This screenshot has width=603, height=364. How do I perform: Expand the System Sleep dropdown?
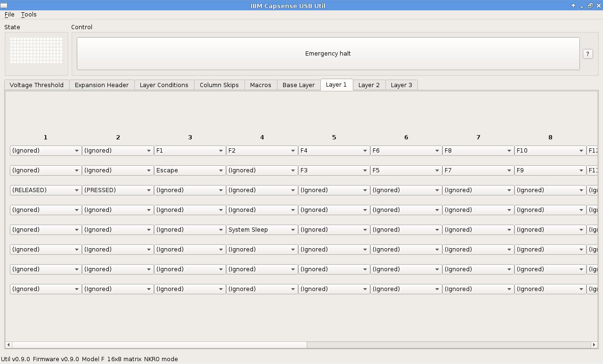click(261, 230)
